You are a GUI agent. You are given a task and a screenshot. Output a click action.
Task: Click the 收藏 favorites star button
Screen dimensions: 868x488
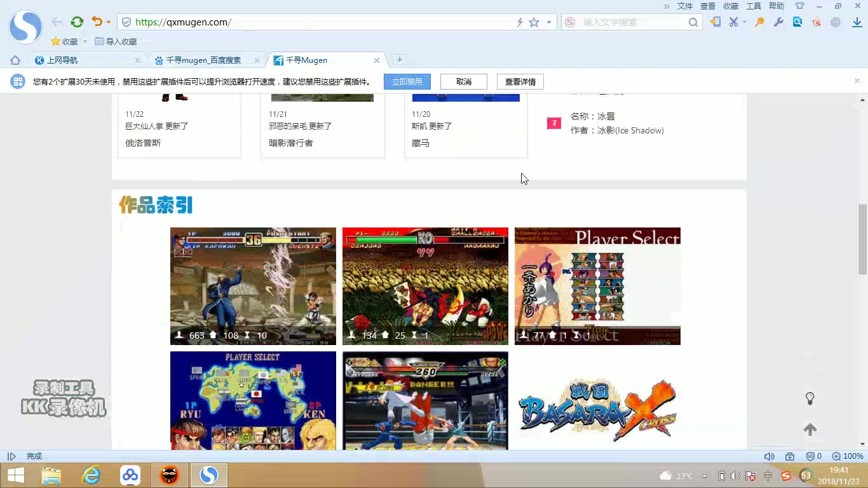point(64,41)
